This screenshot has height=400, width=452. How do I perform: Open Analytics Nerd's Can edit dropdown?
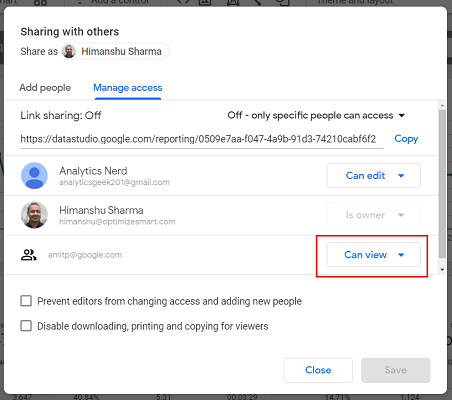click(x=374, y=175)
